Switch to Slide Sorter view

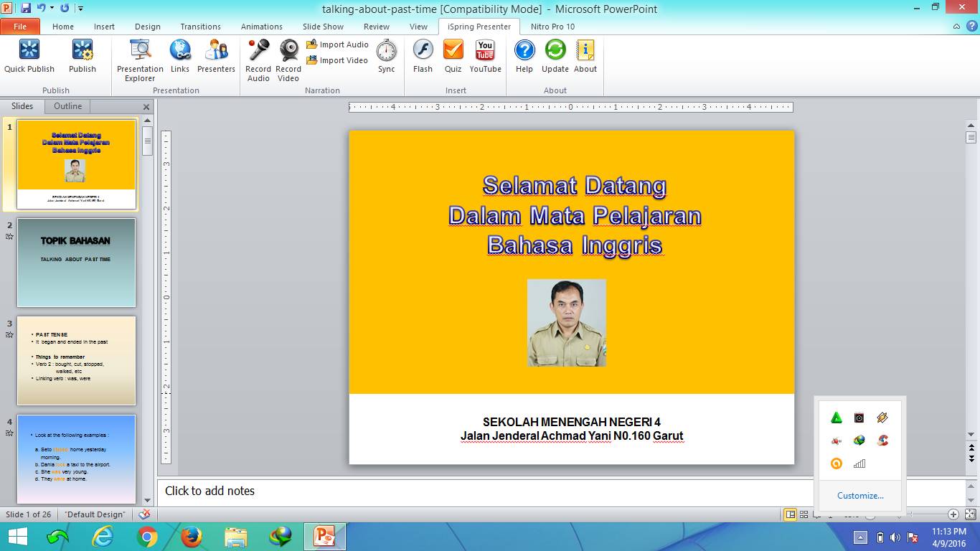tap(804, 514)
